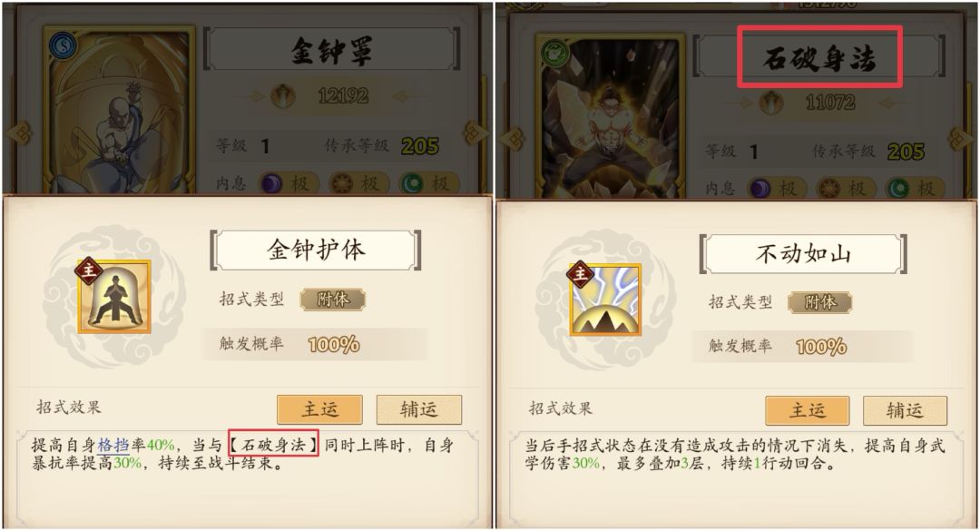Tap the 金钟护体 bell skill icon
The image size is (980, 531).
click(x=114, y=297)
